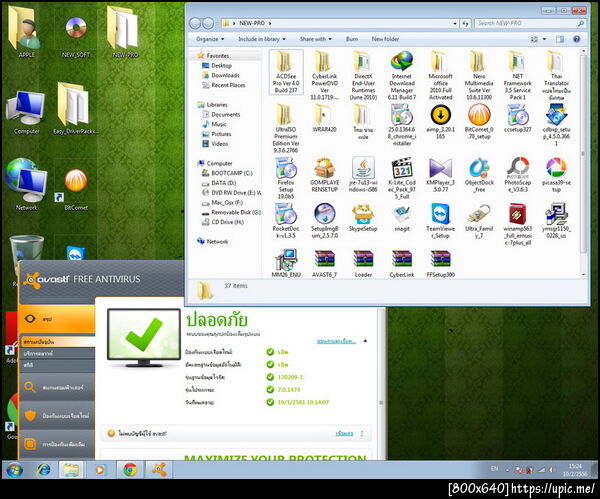Viewport: 600px width, 499px height.
Task: Select Mac_Osx (F:) drive
Action: tap(222, 203)
